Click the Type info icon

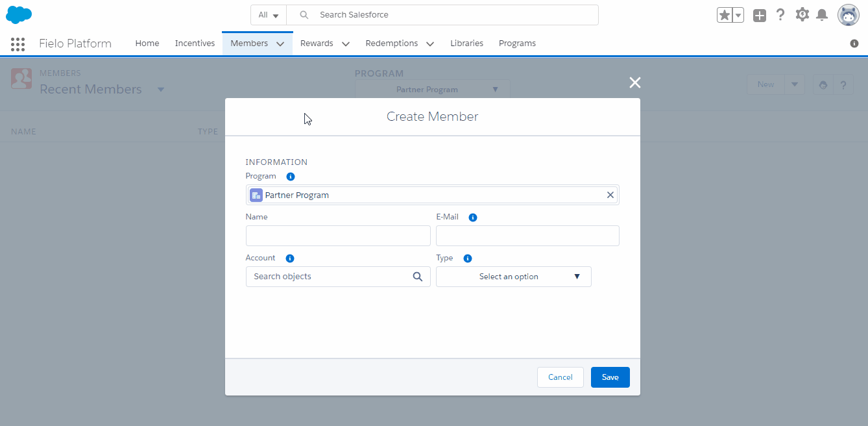tap(468, 258)
